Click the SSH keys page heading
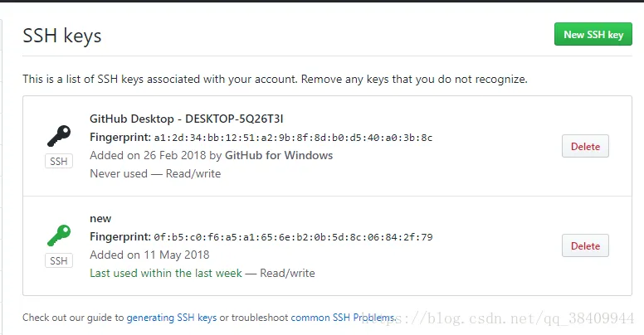Image resolution: width=644 pixels, height=335 pixels. click(x=62, y=36)
